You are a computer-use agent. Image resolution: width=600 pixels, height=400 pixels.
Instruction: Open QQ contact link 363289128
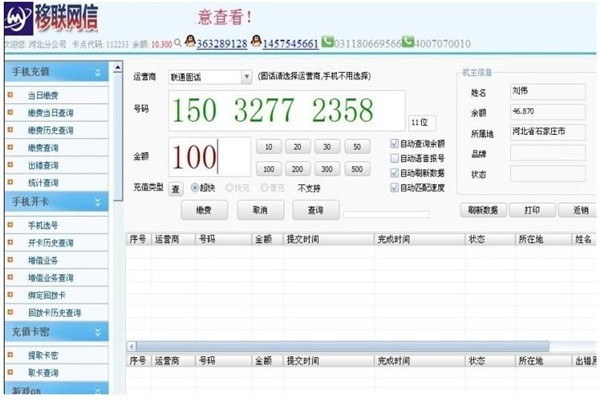coord(222,44)
